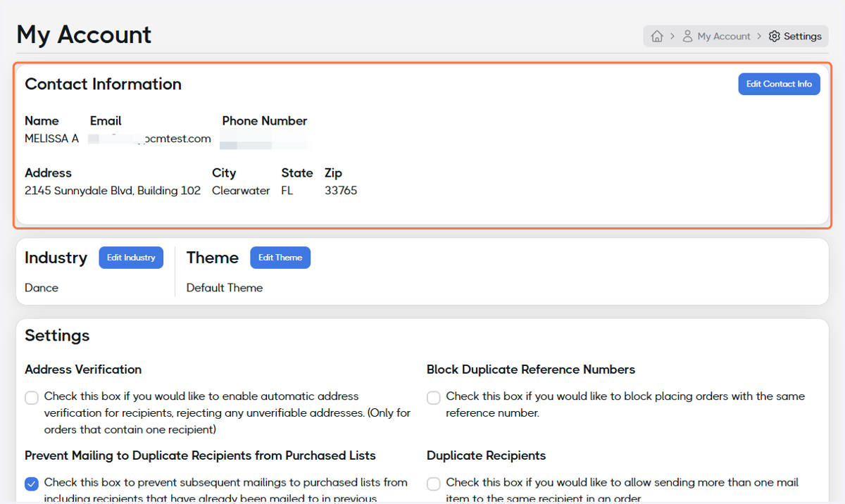Click the Address Verification heading

click(x=83, y=370)
